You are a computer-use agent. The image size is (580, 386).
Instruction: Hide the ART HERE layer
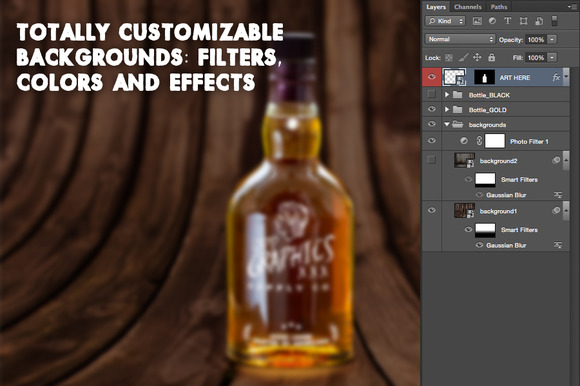click(x=432, y=77)
